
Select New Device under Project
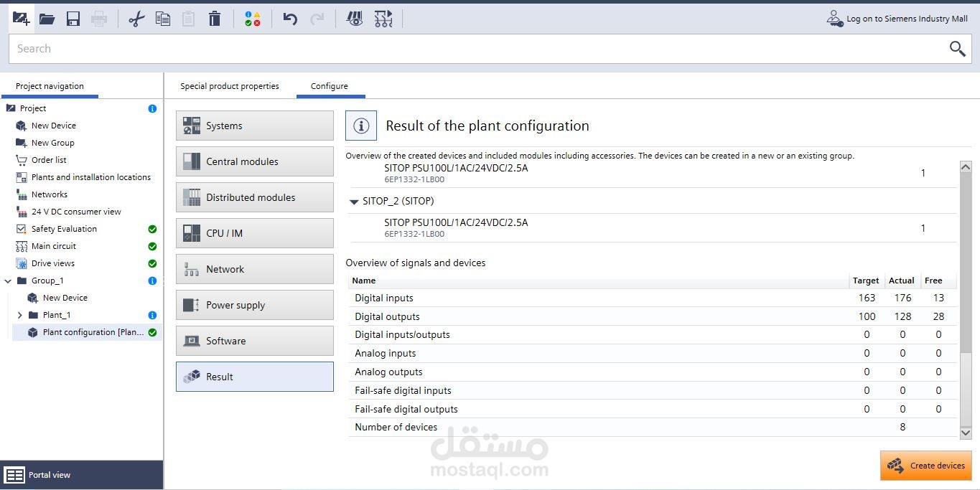pyautogui.click(x=54, y=126)
